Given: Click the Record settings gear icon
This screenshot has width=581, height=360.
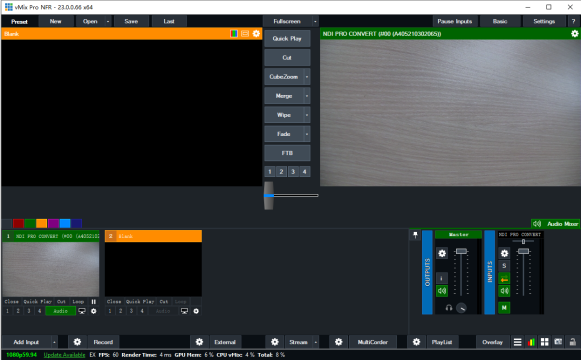Looking at the screenshot, I should [77, 342].
